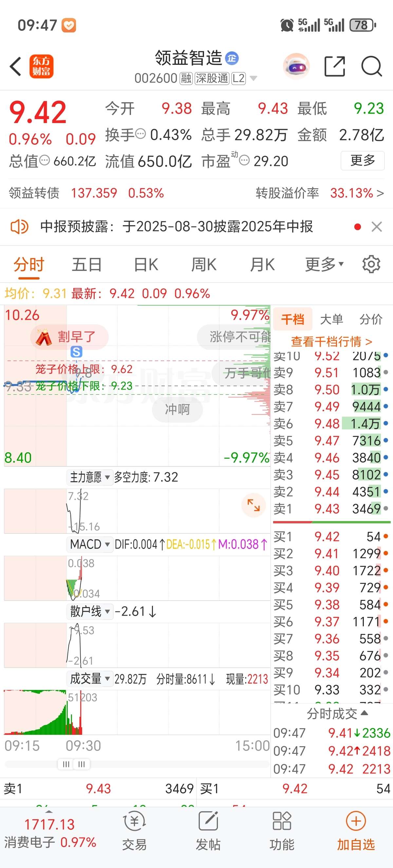Tap the 冲啊 comment bubble
393x868 pixels.
pyautogui.click(x=177, y=409)
